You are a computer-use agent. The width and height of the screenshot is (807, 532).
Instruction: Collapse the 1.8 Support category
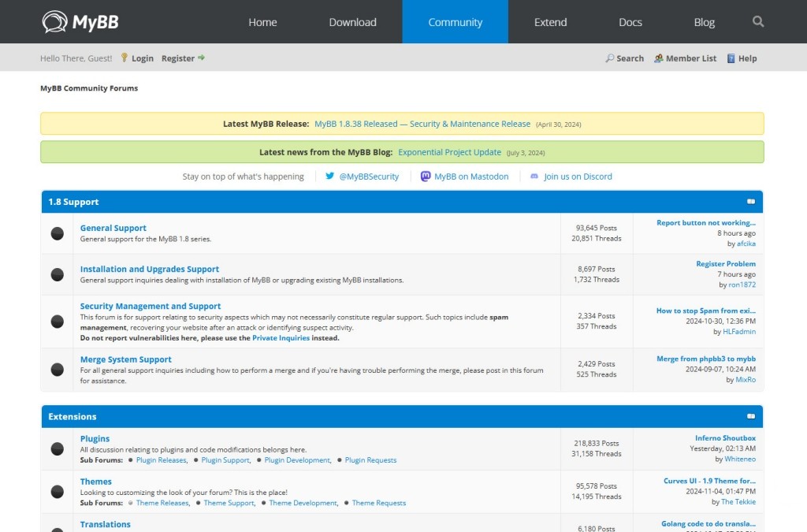tap(751, 202)
